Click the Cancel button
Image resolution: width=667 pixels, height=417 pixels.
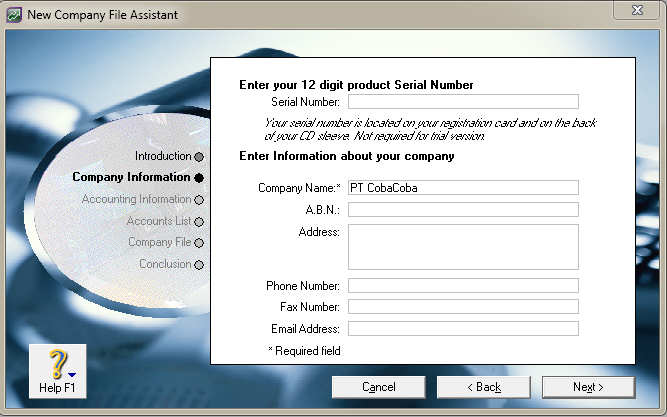click(x=379, y=387)
